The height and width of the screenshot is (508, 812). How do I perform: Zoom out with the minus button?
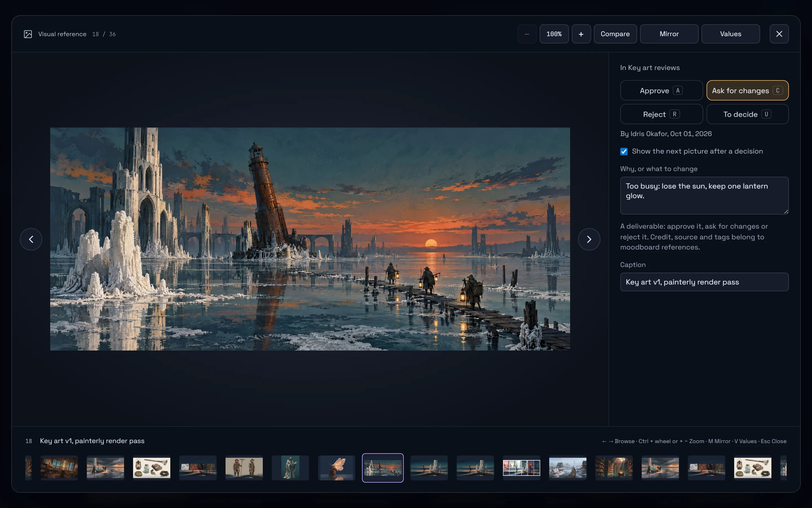click(527, 34)
